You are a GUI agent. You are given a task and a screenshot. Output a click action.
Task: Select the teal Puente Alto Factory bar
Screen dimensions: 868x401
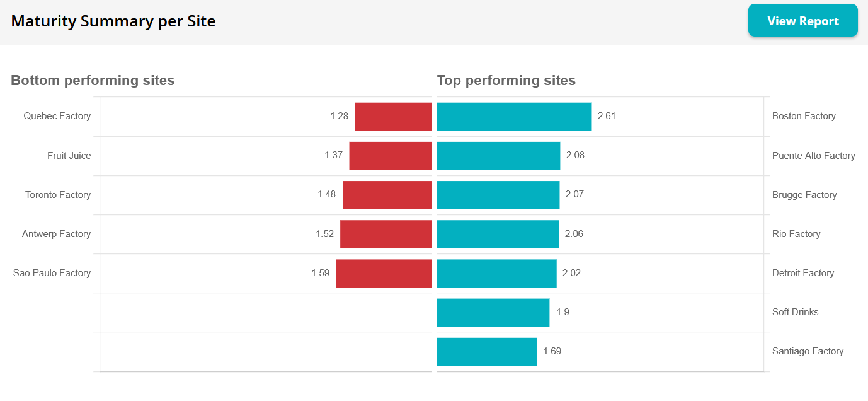[498, 156]
